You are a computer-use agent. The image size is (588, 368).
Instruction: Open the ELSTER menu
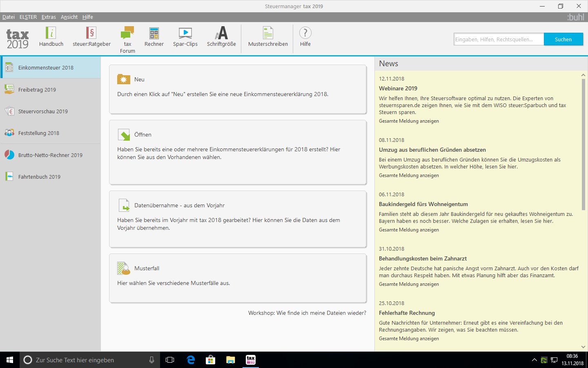[x=28, y=17]
